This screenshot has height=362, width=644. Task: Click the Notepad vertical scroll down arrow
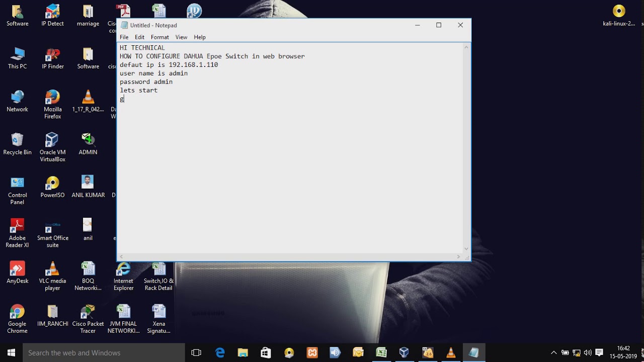[x=466, y=248]
